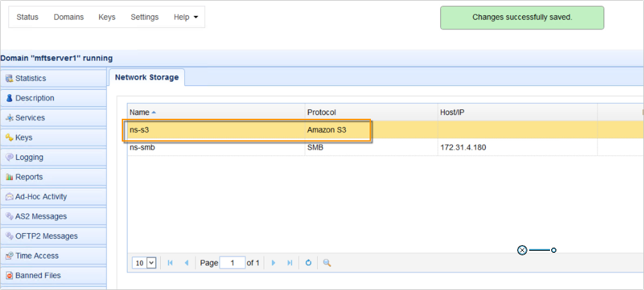The image size is (644, 290).
Task: Open the Domains menu
Action: 69,17
